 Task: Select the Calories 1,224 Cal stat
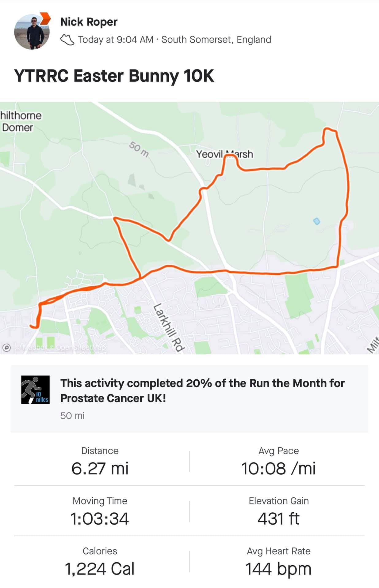tap(100, 562)
